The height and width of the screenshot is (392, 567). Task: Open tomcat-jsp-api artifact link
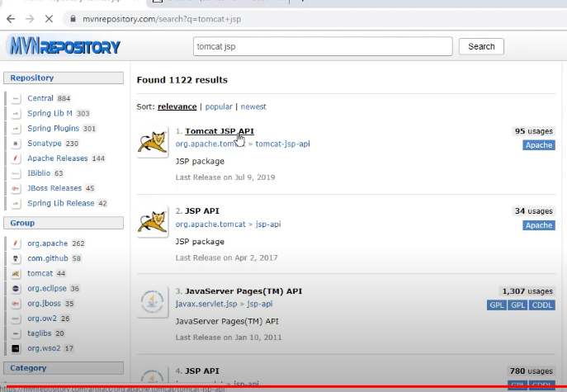click(282, 144)
